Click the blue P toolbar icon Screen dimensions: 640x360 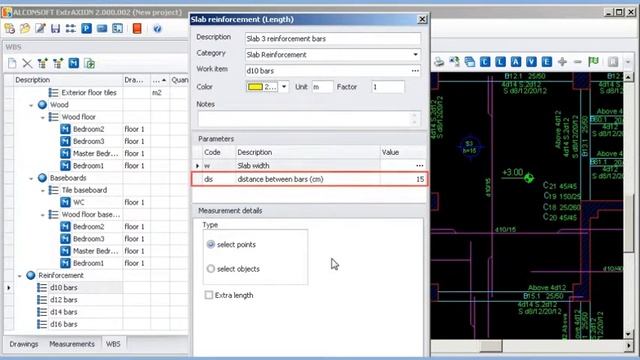tap(86, 29)
